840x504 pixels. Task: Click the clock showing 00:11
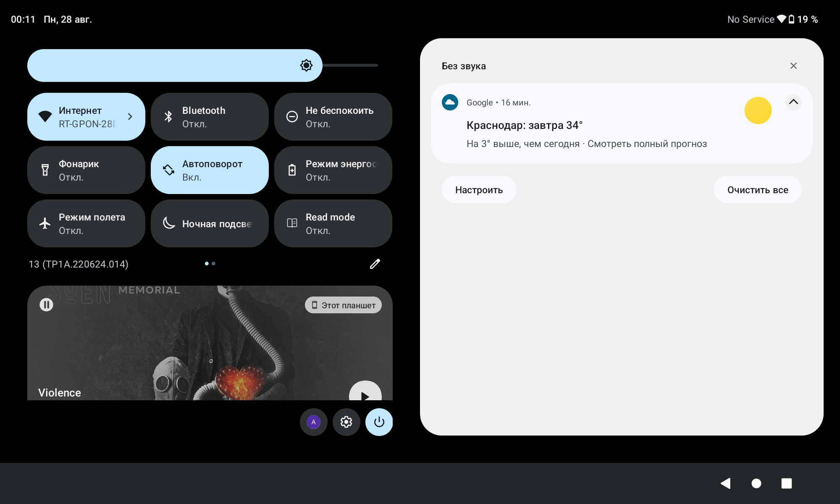[x=23, y=19]
